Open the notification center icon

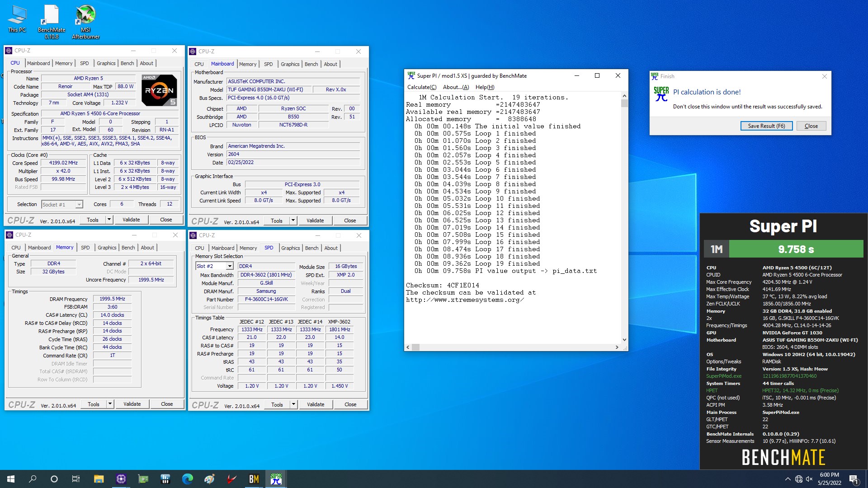coord(854,479)
